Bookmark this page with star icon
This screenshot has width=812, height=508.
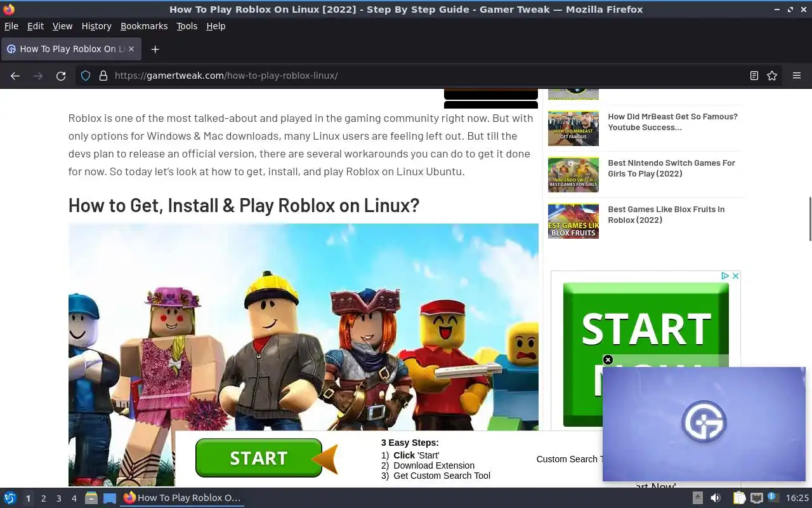(x=772, y=76)
